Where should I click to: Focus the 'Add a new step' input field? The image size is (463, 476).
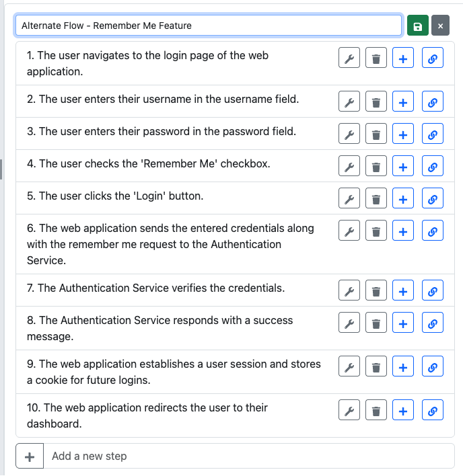tap(249, 457)
